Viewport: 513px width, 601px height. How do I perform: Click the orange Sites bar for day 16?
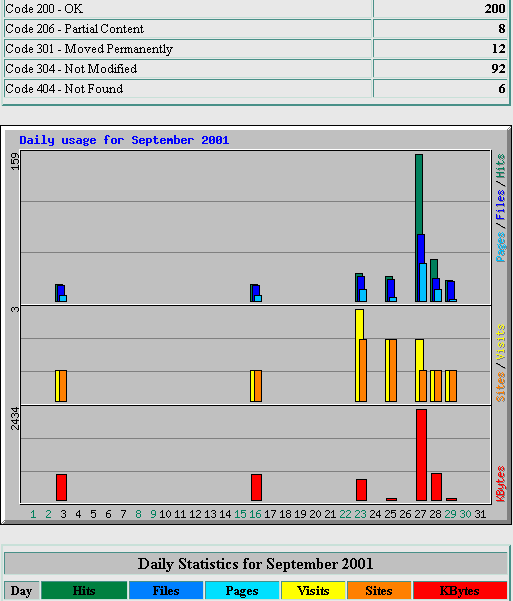[258, 386]
